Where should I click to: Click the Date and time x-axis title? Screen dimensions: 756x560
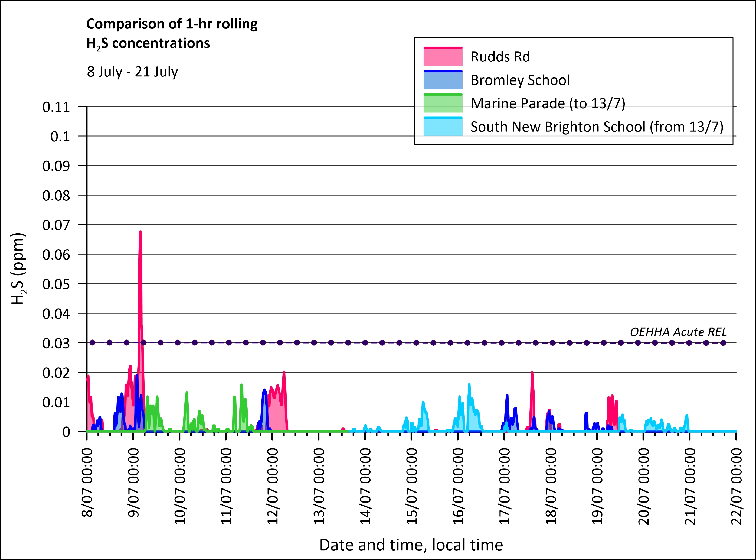point(411,545)
